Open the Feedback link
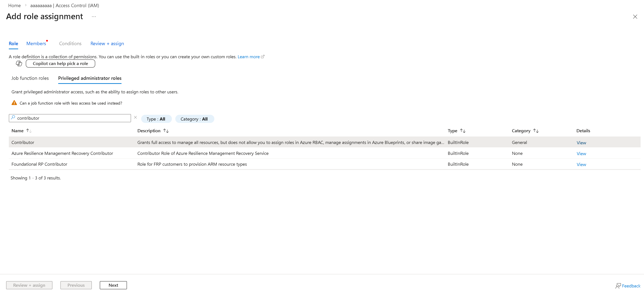Viewport: 644px width, 292px height. pos(631,286)
